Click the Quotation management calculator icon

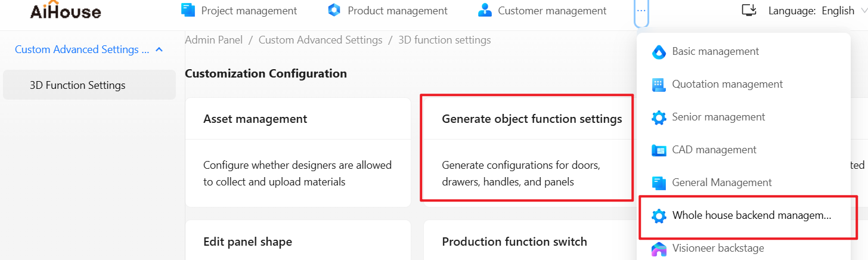pos(659,85)
